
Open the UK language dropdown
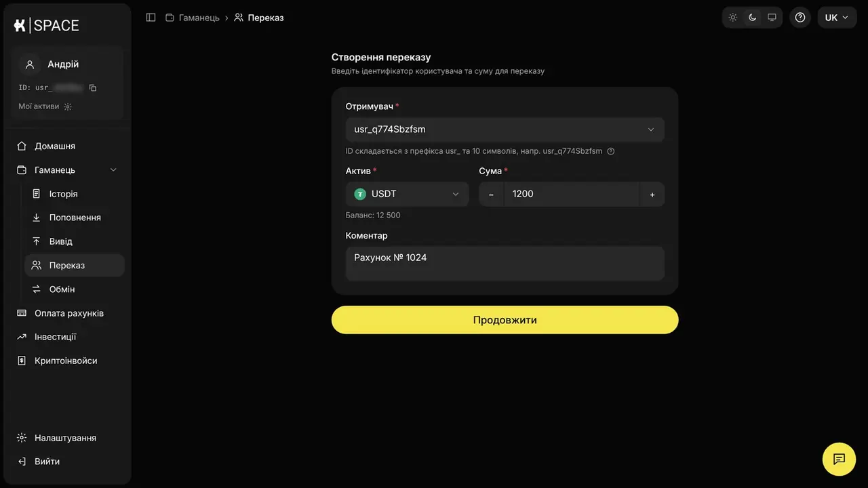point(837,18)
